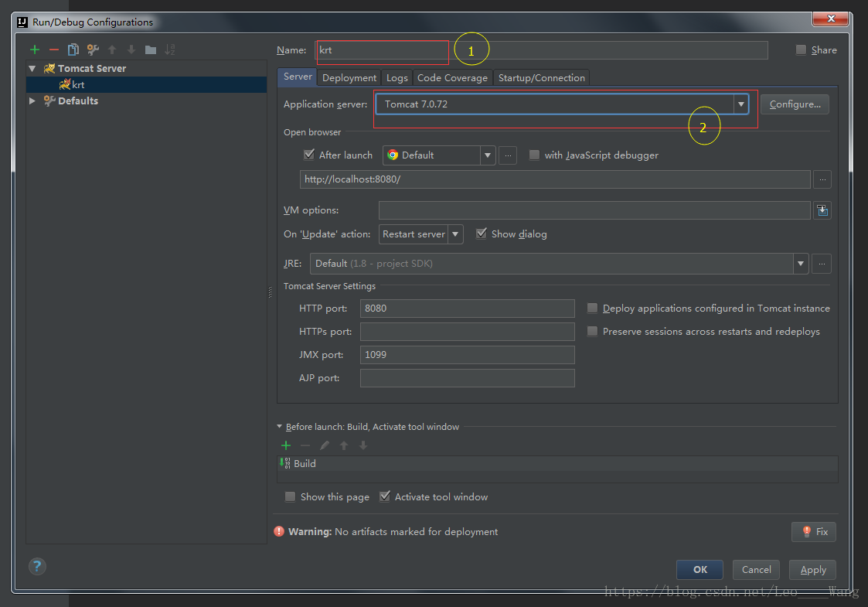Open the Startup/Connection tab
The width and height of the screenshot is (868, 607).
pyautogui.click(x=541, y=78)
